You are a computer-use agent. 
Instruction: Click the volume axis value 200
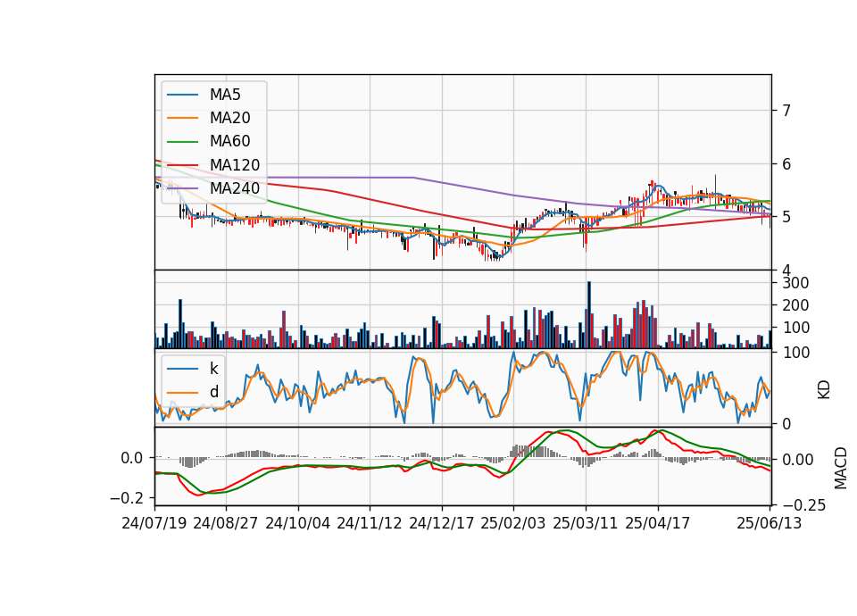point(795,305)
